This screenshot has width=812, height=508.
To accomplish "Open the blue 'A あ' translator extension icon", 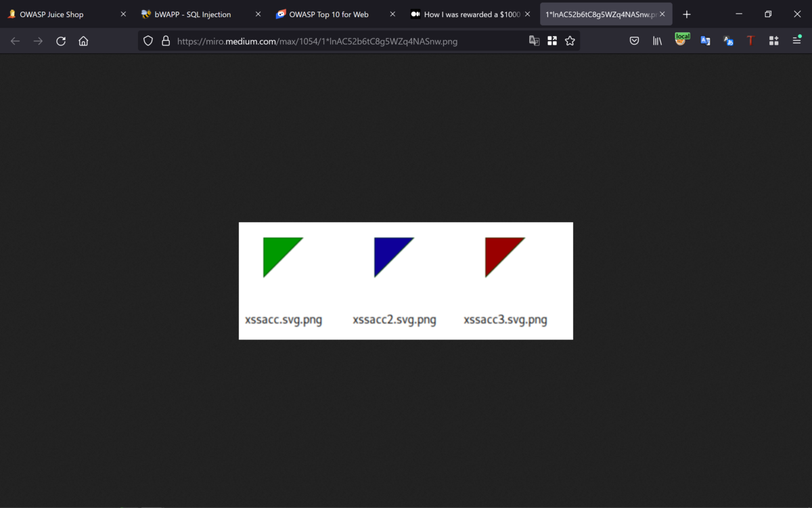I will 728,41.
